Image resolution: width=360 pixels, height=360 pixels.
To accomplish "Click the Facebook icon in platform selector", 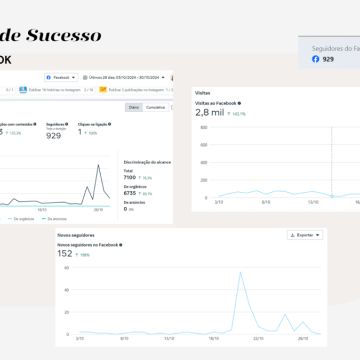I will (x=49, y=77).
